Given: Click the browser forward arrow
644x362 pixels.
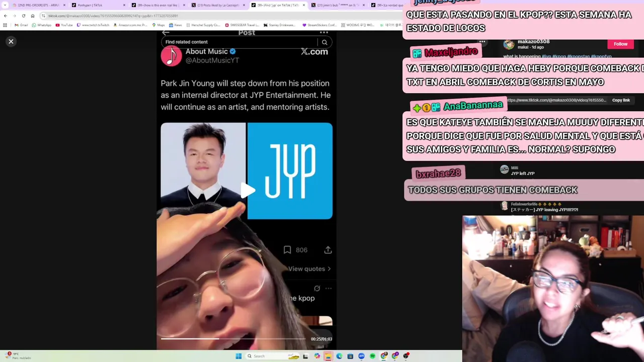Looking at the screenshot, I should [x=14, y=16].
